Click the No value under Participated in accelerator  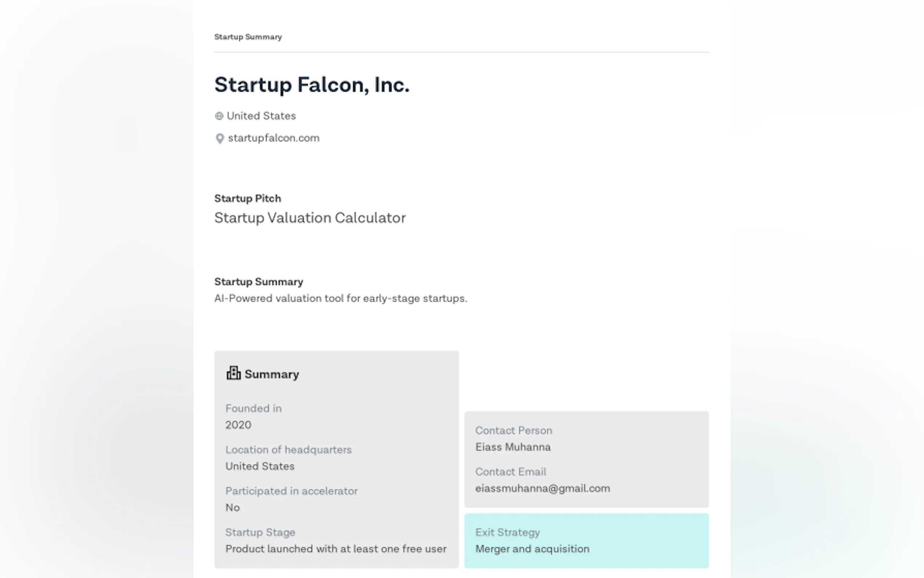coord(232,508)
